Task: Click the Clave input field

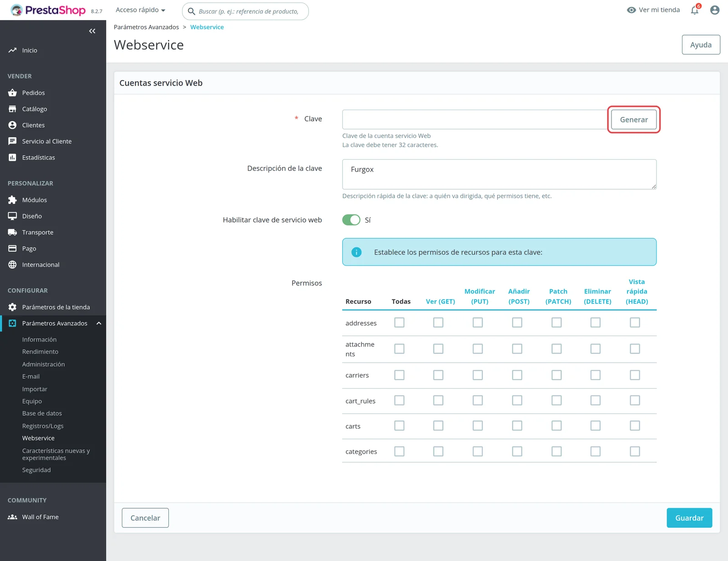Action: (475, 120)
